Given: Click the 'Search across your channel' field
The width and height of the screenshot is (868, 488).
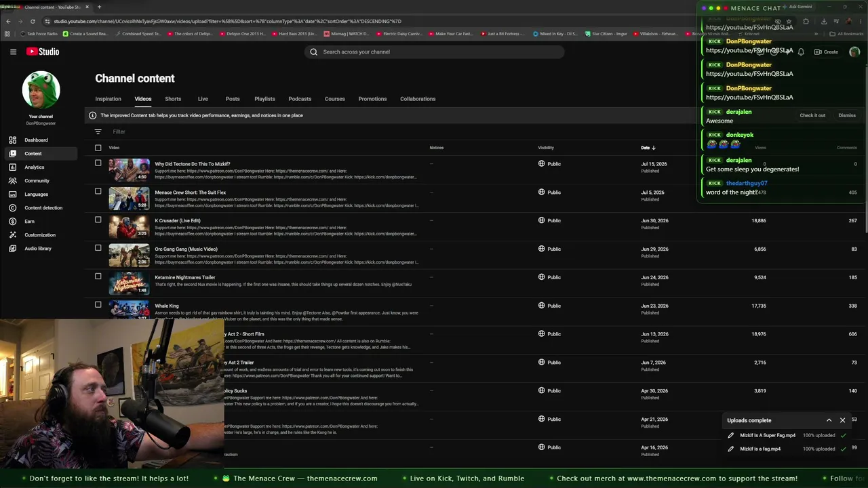Looking at the screenshot, I should click(x=434, y=52).
